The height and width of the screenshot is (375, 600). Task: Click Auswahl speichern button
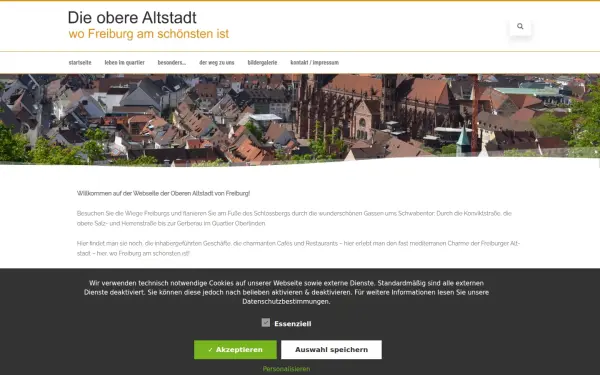pos(331,350)
